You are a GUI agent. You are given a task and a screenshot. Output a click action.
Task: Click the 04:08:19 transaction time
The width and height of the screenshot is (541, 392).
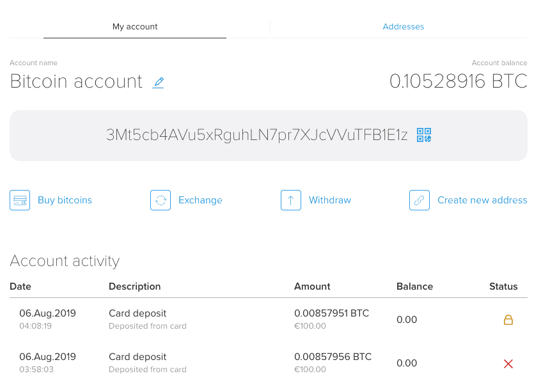click(36, 326)
